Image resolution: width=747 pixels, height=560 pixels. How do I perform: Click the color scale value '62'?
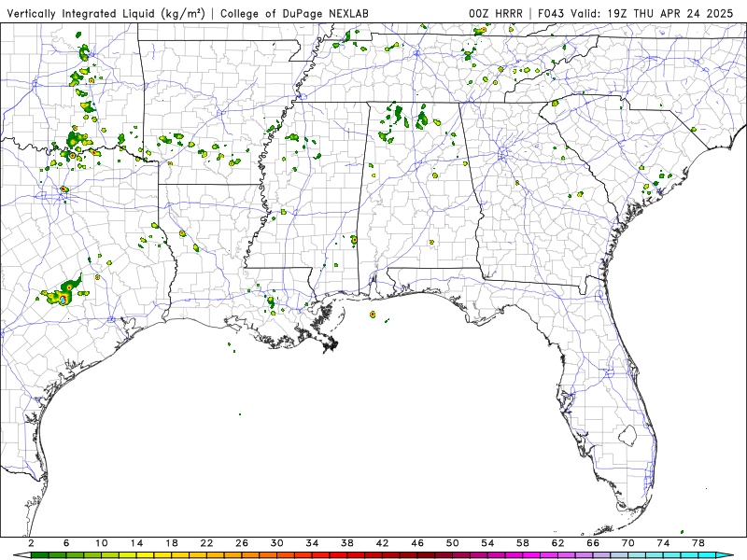pos(558,543)
